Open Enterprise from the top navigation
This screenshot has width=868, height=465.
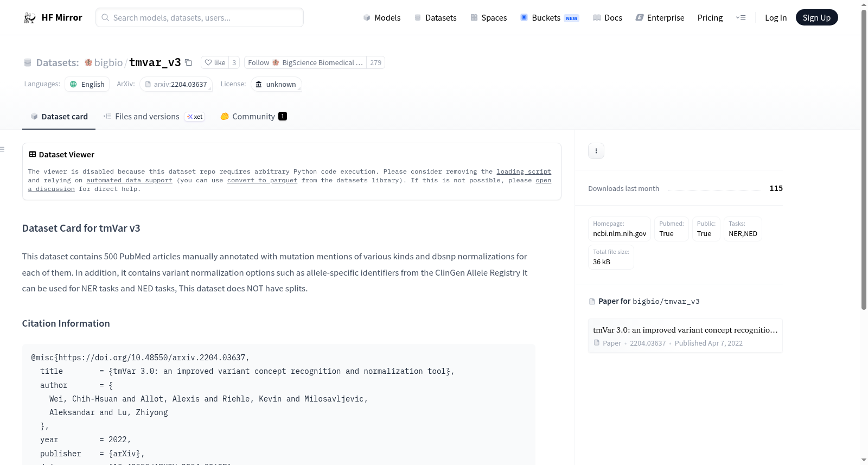[660, 18]
